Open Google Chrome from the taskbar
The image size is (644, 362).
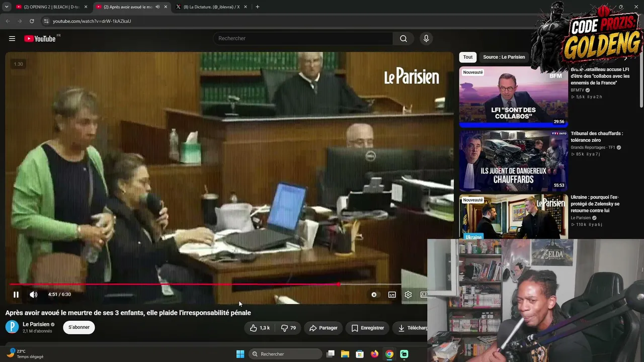pos(389,354)
